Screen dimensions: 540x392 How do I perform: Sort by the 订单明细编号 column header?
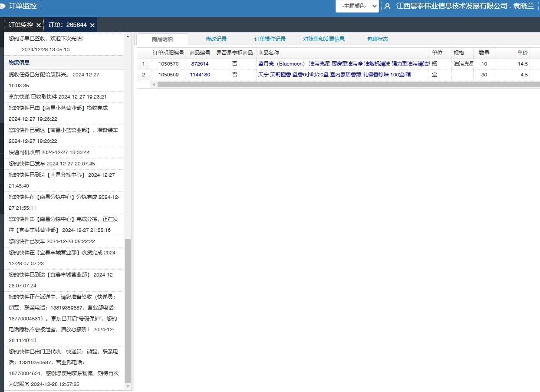(x=168, y=53)
